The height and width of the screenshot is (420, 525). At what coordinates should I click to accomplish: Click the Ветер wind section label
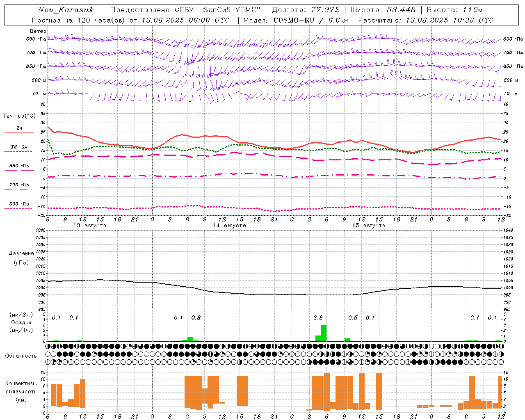click(38, 31)
